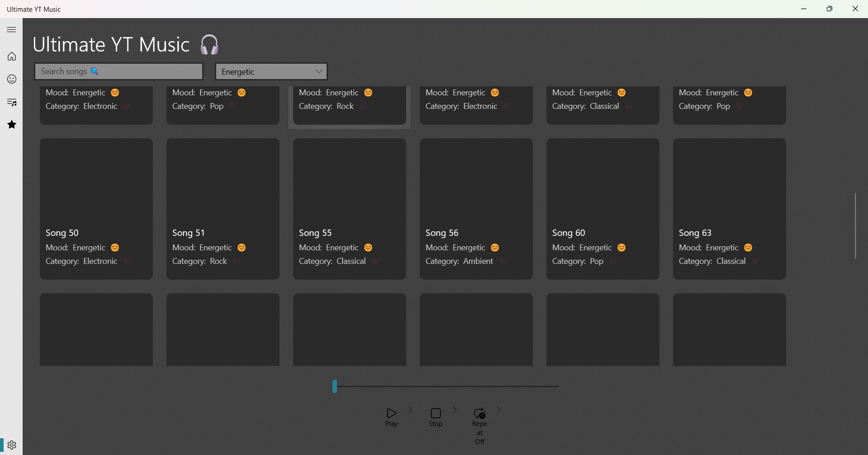Viewport: 868px width, 455px height.
Task: Open Settings with the gear icon
Action: pos(12,445)
